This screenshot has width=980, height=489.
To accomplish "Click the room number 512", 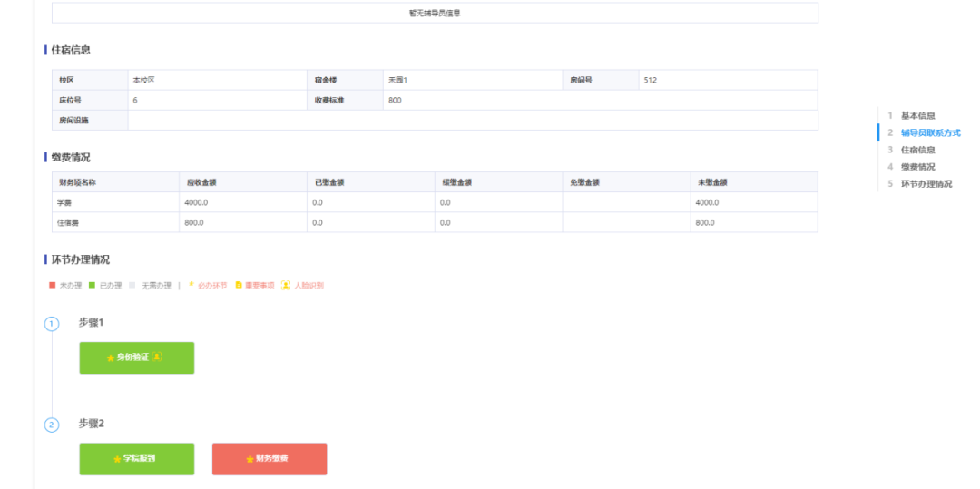I will point(650,80).
